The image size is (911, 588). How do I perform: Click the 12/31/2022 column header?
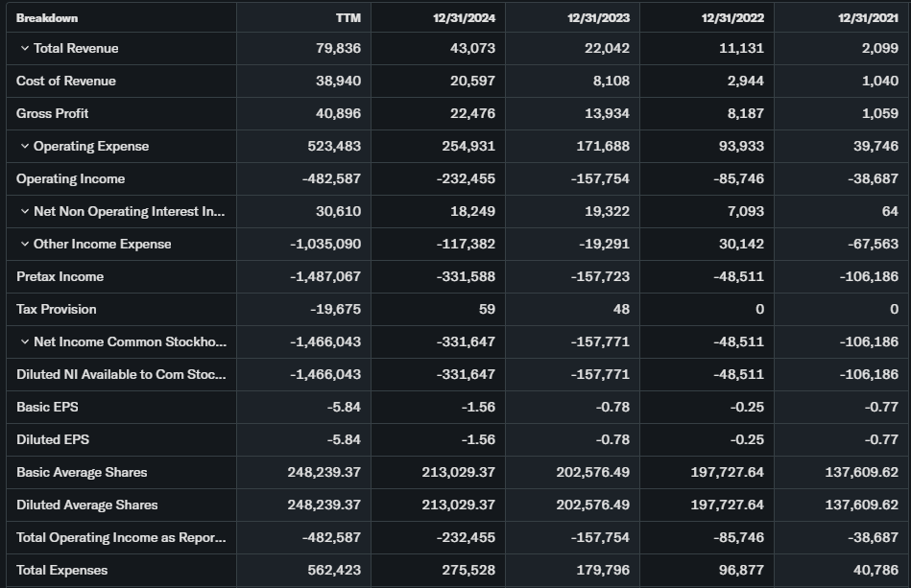click(x=734, y=18)
